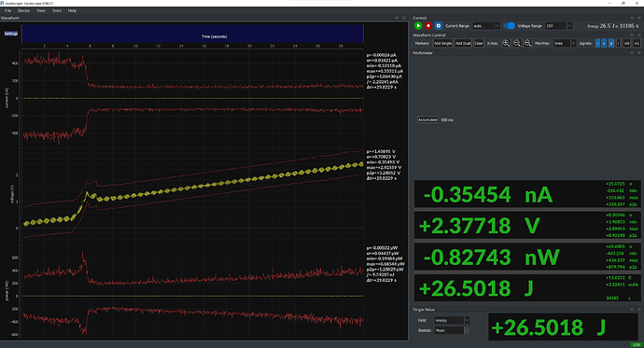Open the File menu

tap(7, 10)
